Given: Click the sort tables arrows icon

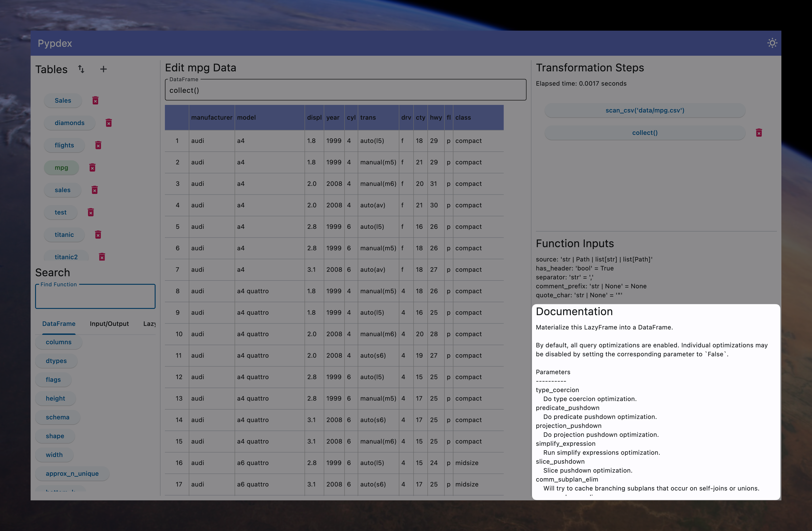Looking at the screenshot, I should 81,69.
